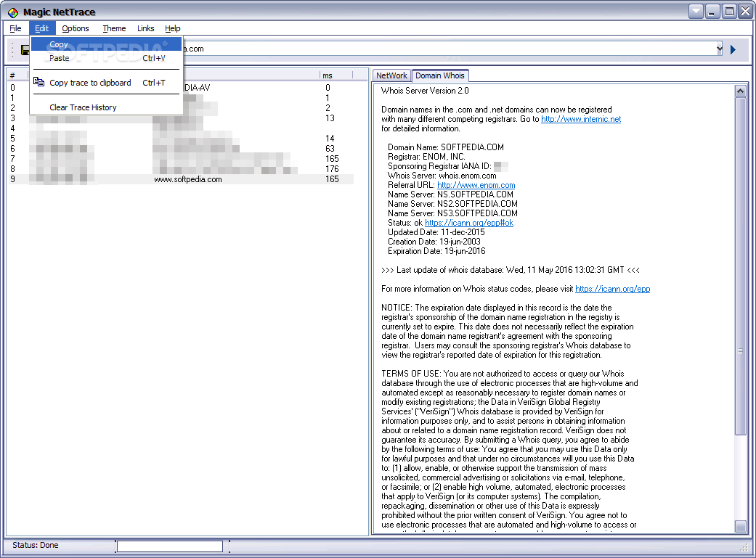The image size is (756, 558).
Task: Select hop 0 row with 0 ms
Action: click(181, 88)
